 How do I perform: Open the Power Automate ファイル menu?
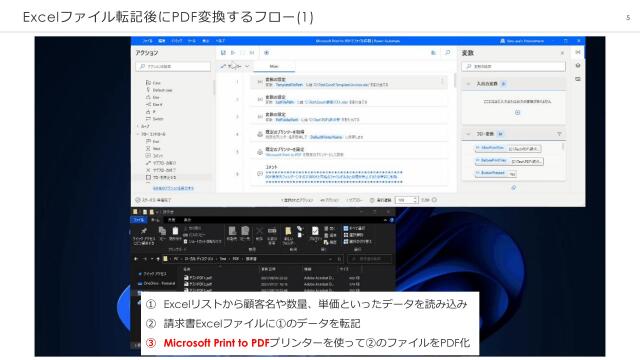pyautogui.click(x=147, y=41)
